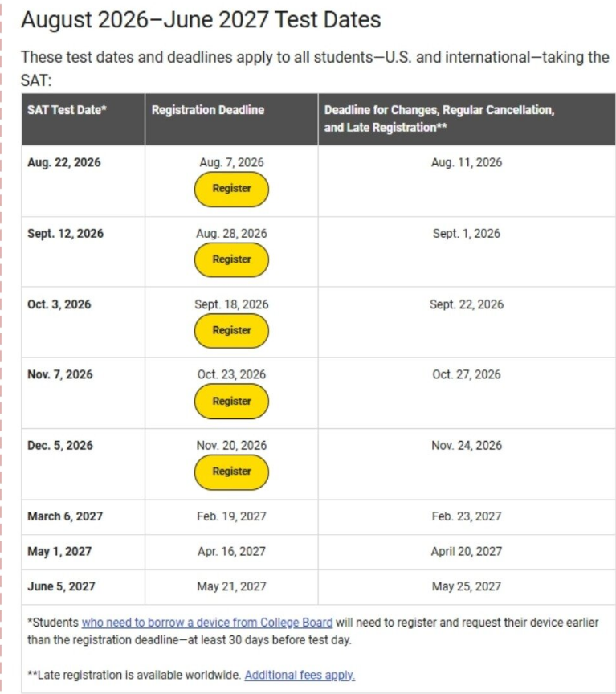Open 'who need to borrow a device' link
616x694 pixels.
tap(206, 623)
